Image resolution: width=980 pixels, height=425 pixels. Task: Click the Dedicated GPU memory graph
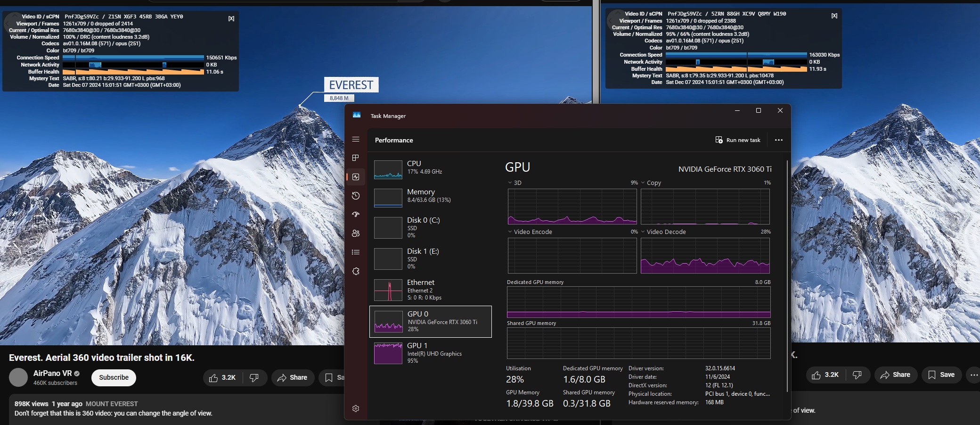click(639, 302)
